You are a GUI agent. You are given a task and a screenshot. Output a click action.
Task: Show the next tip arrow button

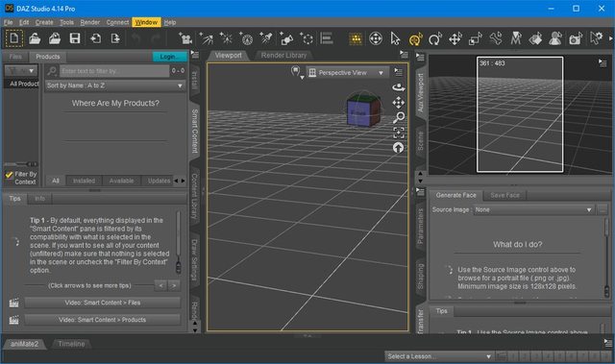click(x=174, y=285)
